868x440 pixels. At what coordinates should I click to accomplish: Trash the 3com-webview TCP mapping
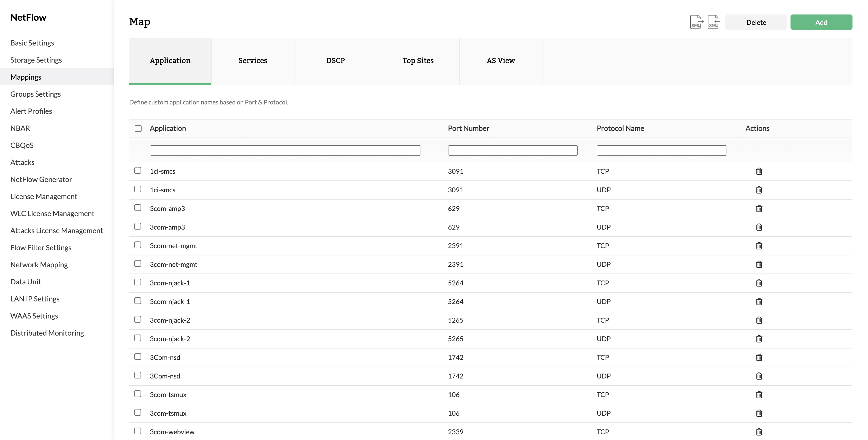[759, 432]
